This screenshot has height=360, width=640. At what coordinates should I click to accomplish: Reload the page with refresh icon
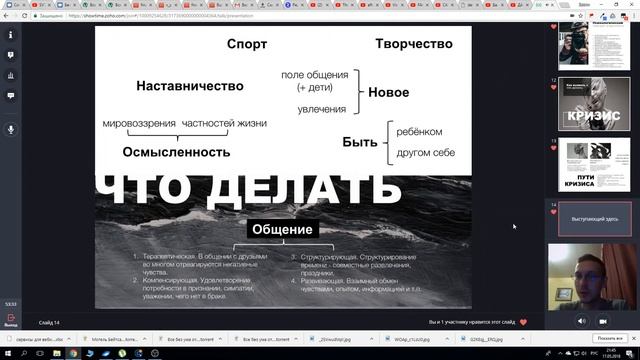24,16
